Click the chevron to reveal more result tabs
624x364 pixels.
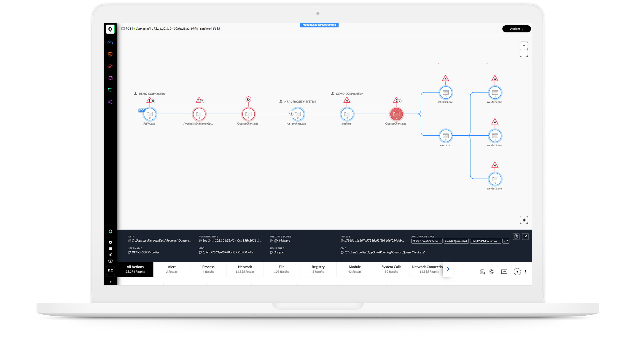click(x=448, y=269)
